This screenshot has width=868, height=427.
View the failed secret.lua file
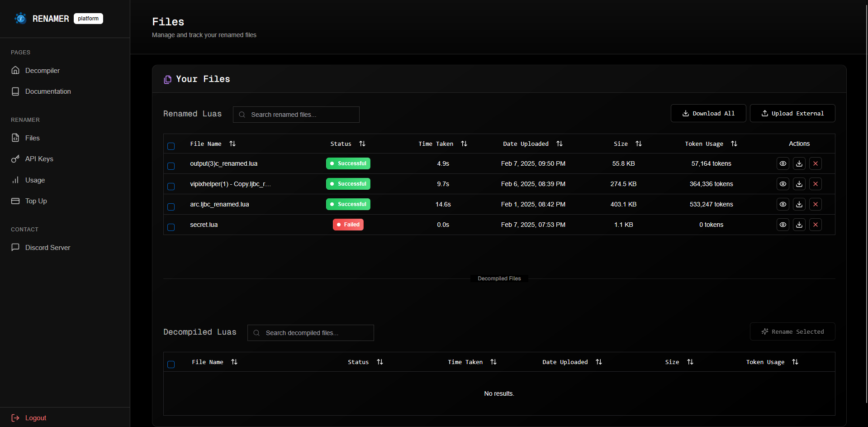tap(783, 225)
